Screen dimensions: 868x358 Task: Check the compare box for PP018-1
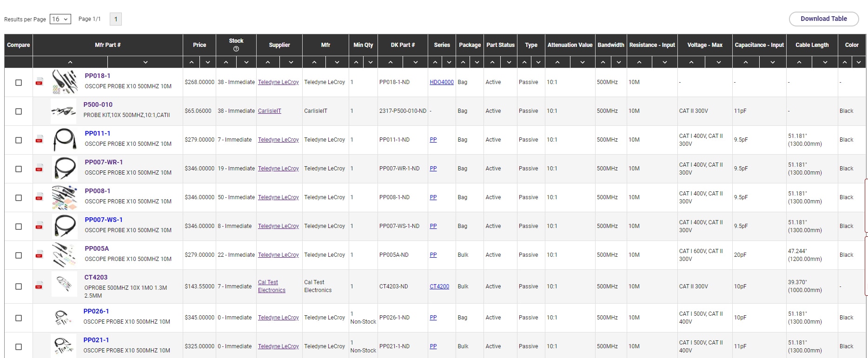pyautogui.click(x=19, y=83)
